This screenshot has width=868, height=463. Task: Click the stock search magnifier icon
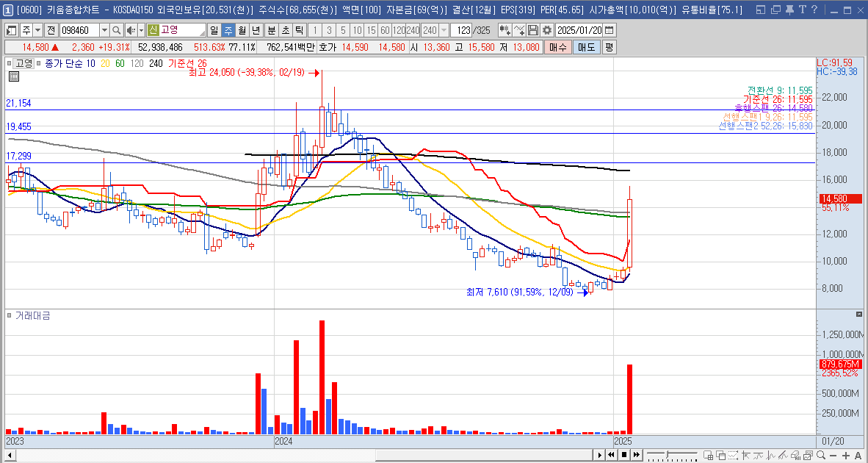point(116,30)
